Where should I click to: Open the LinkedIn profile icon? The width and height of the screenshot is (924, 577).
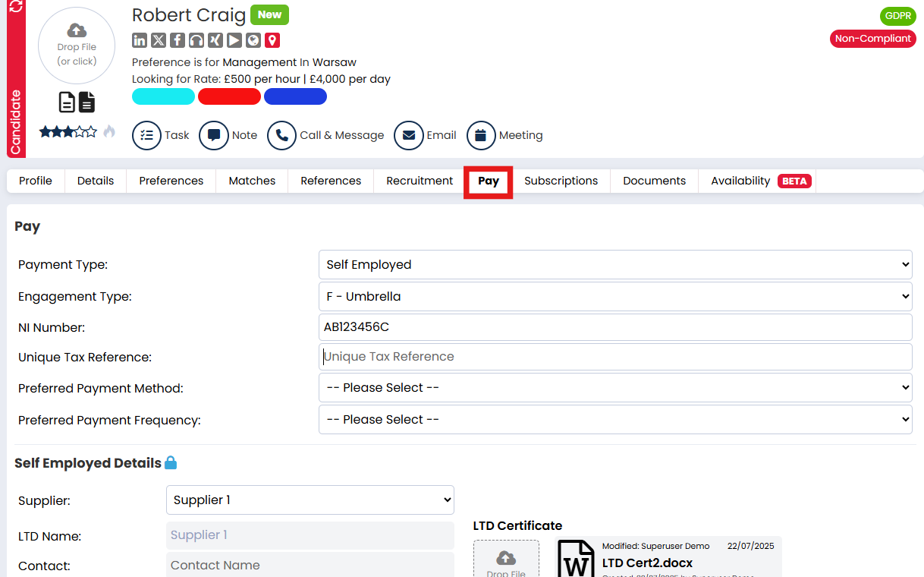(140, 40)
